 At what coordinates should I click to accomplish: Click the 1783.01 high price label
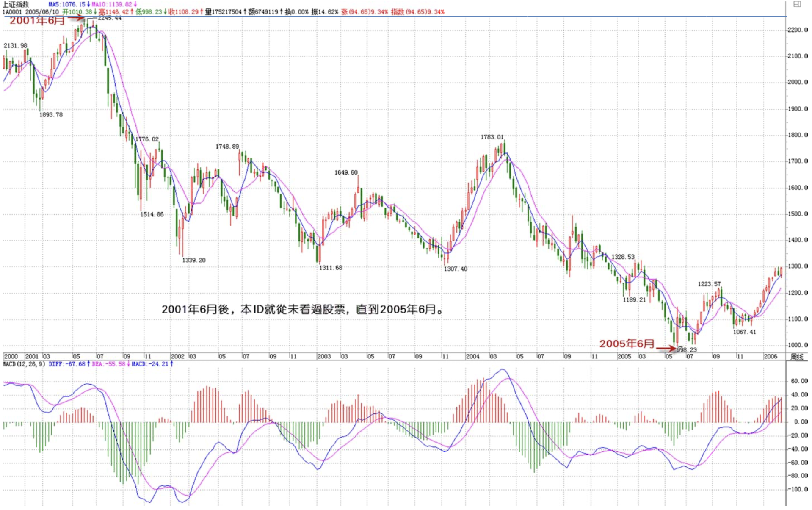(x=492, y=137)
